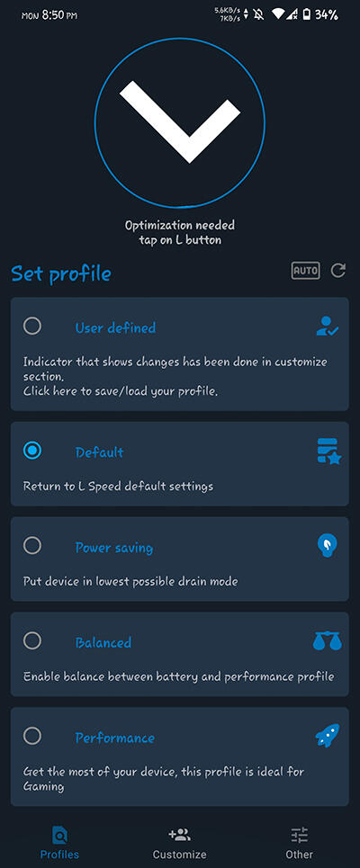Click the refresh arrow icon
Viewport: 360px width, 868px height.
[337, 271]
